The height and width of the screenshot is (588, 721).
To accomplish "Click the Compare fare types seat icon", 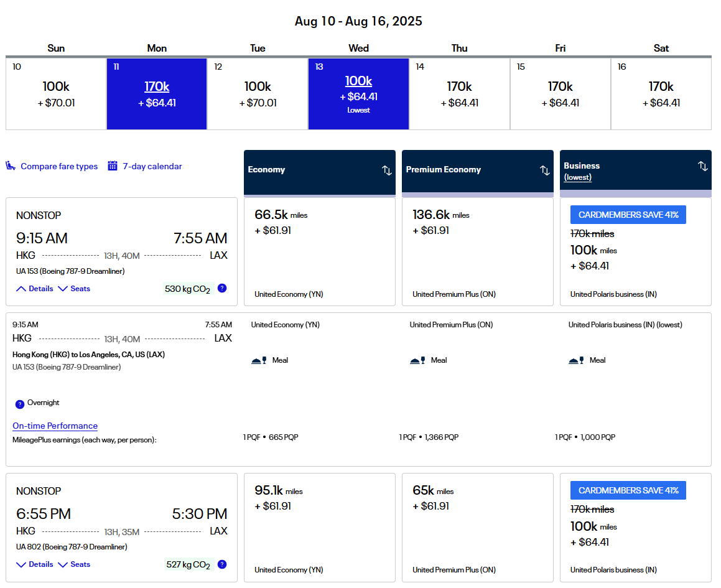I will (x=11, y=166).
